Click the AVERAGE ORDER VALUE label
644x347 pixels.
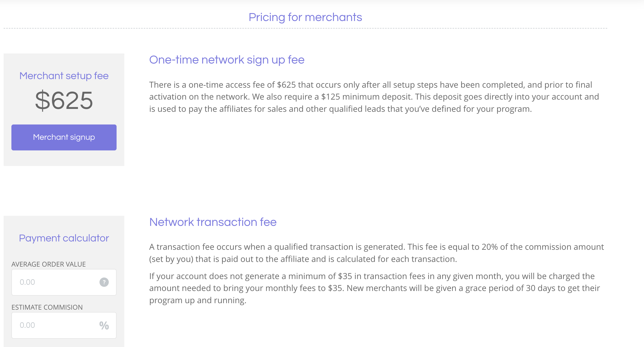[49, 264]
